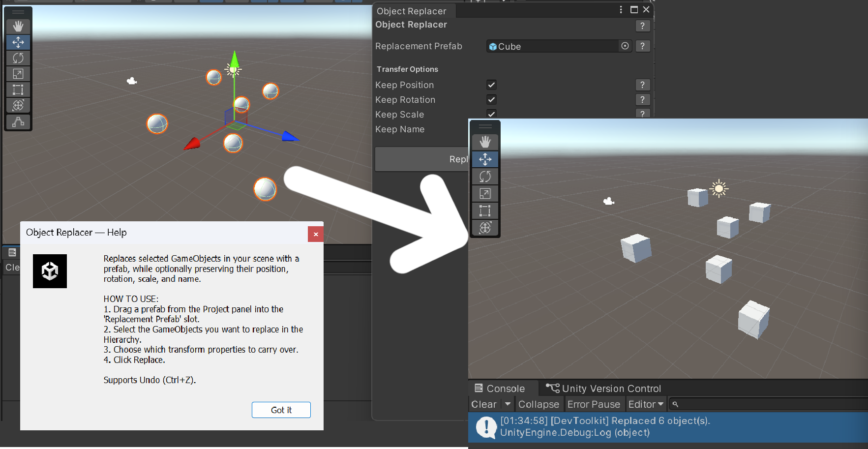Click the directional light gizmo in the spheres scene

(x=233, y=70)
